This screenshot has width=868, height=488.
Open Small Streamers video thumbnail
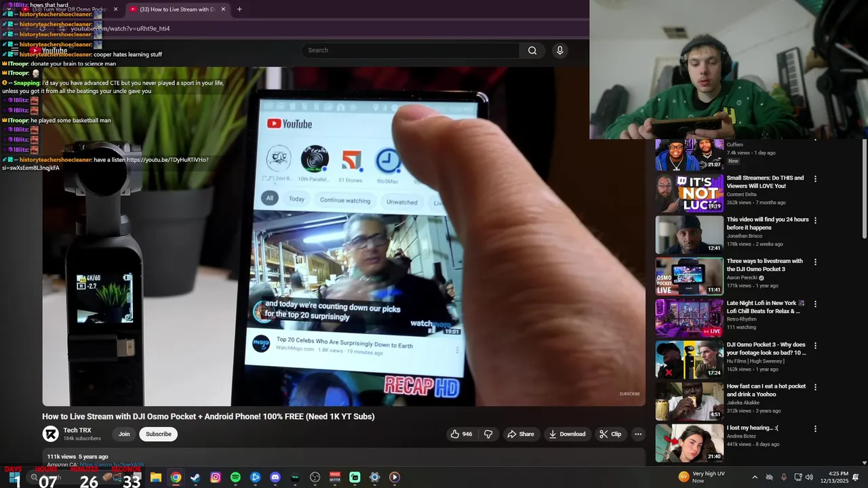coord(689,193)
